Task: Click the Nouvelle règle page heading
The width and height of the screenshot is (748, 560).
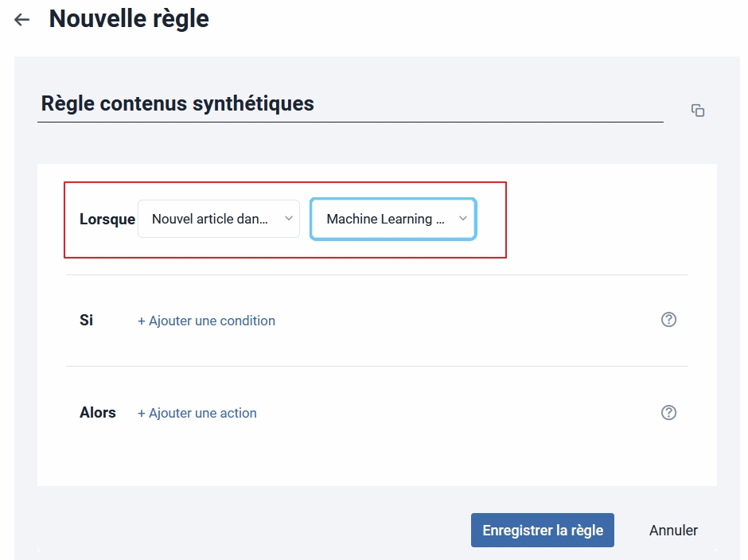Action: point(129,19)
